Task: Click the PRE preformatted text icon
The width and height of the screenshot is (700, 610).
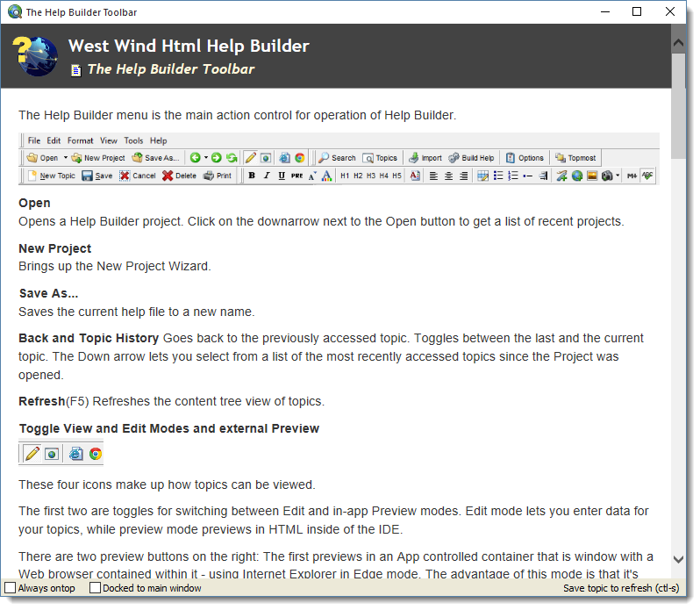Action: click(296, 176)
